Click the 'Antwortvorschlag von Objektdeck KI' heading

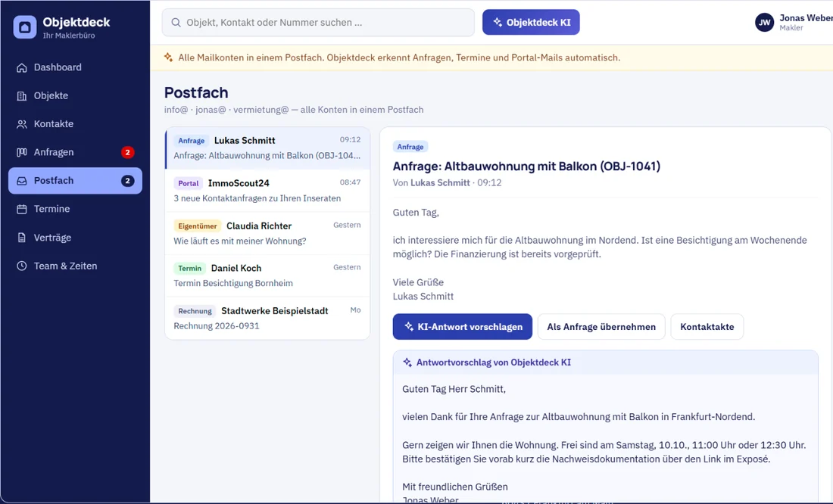[494, 362]
